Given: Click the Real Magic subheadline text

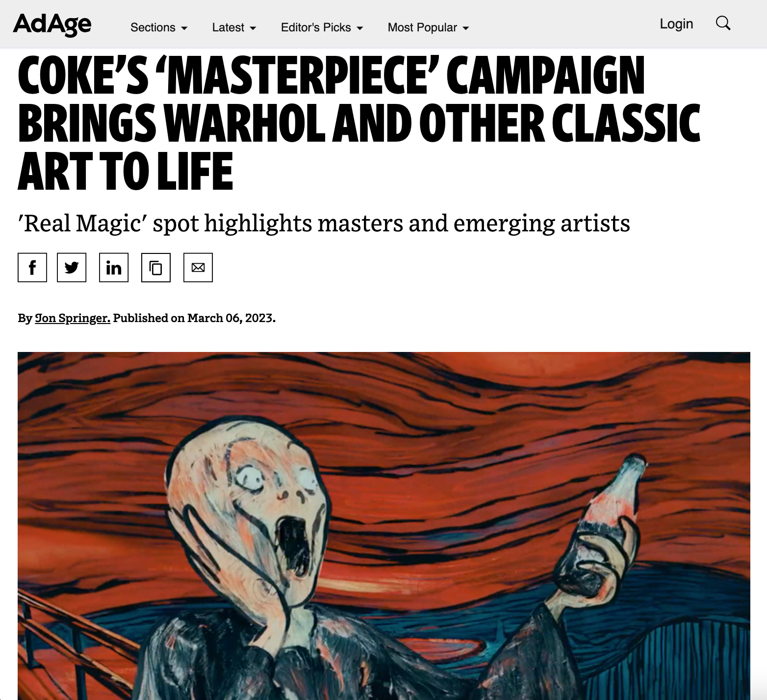Looking at the screenshot, I should (x=324, y=224).
